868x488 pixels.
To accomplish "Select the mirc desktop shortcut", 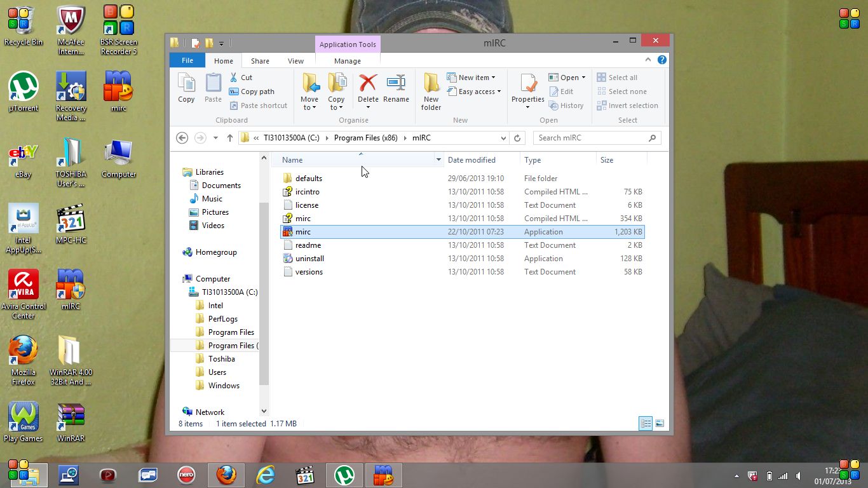I will (x=119, y=92).
